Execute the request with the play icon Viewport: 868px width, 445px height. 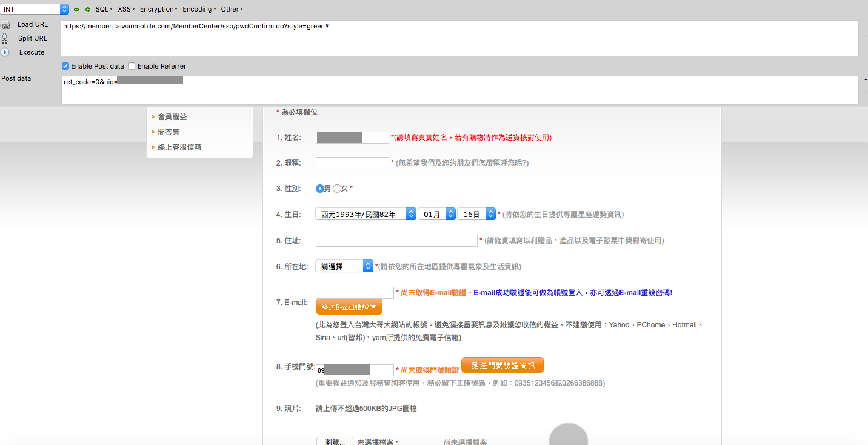click(5, 52)
